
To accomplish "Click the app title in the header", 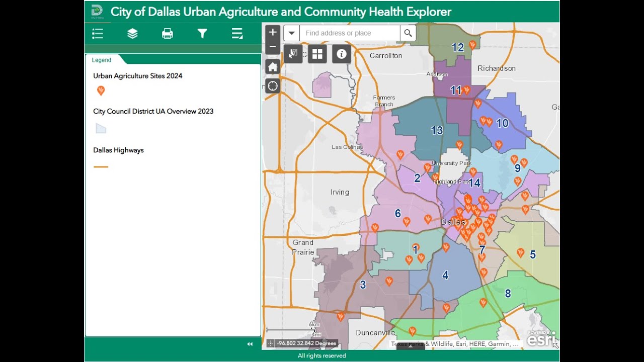I will (281, 12).
